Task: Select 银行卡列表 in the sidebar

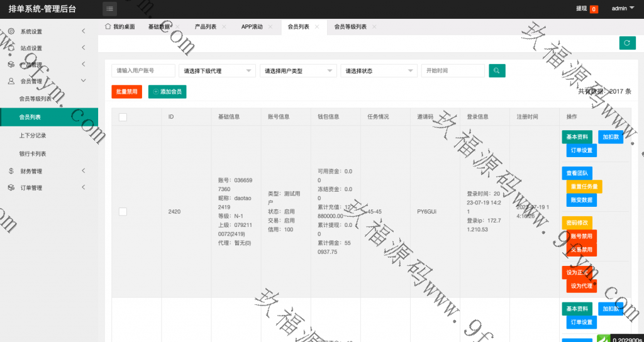Action: [x=33, y=154]
